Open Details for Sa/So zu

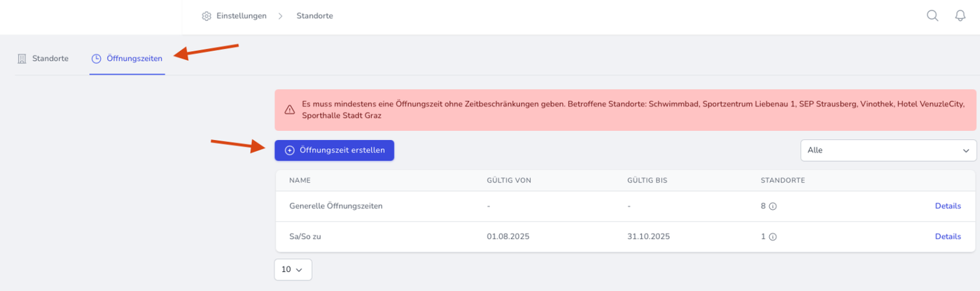click(948, 237)
